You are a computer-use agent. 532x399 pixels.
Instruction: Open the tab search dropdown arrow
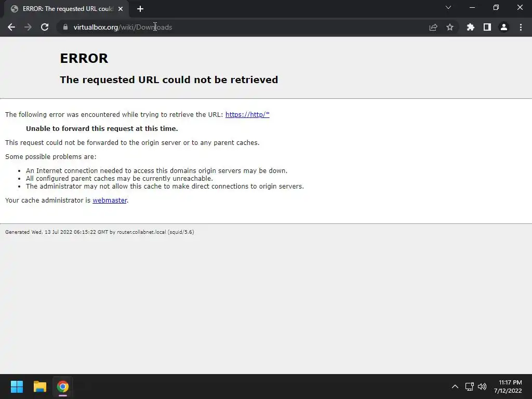pos(448,7)
